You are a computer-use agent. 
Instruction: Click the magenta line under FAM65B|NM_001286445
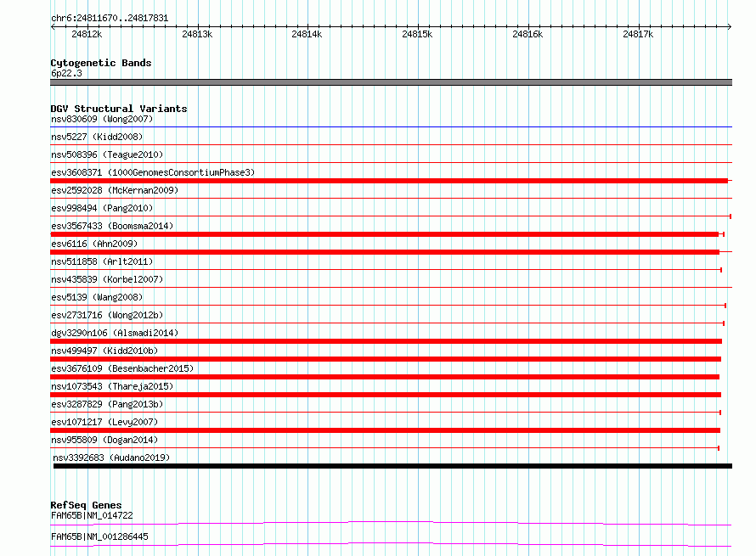tap(391, 544)
